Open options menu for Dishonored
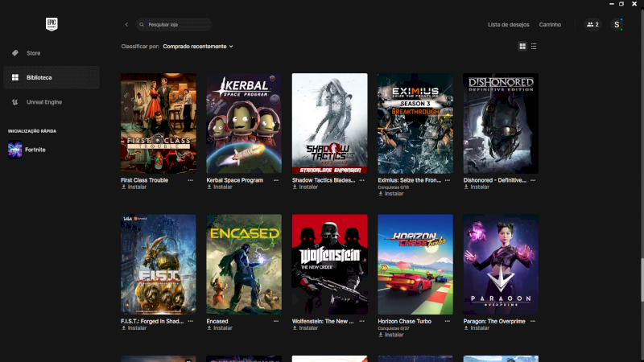 [x=533, y=180]
